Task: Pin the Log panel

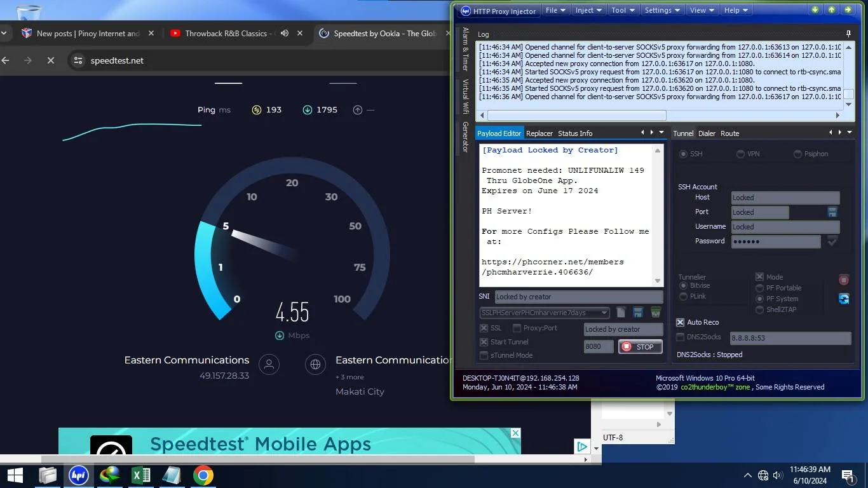Action: [x=848, y=34]
